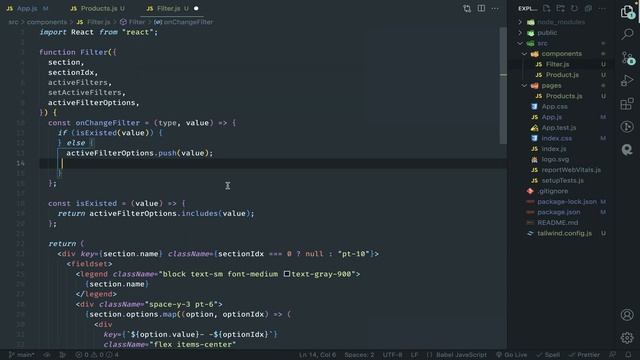Expand the public folder
Screen dimensions: 640x360
tap(520, 33)
